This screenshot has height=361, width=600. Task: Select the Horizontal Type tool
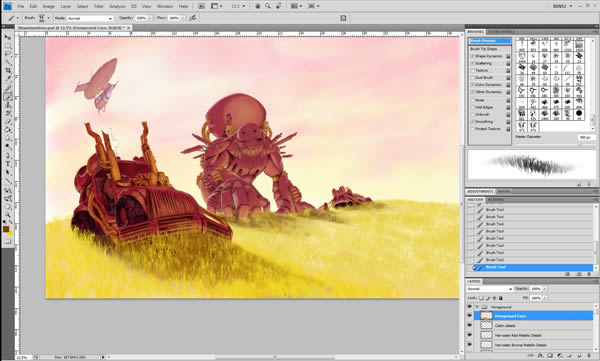coord(8,164)
